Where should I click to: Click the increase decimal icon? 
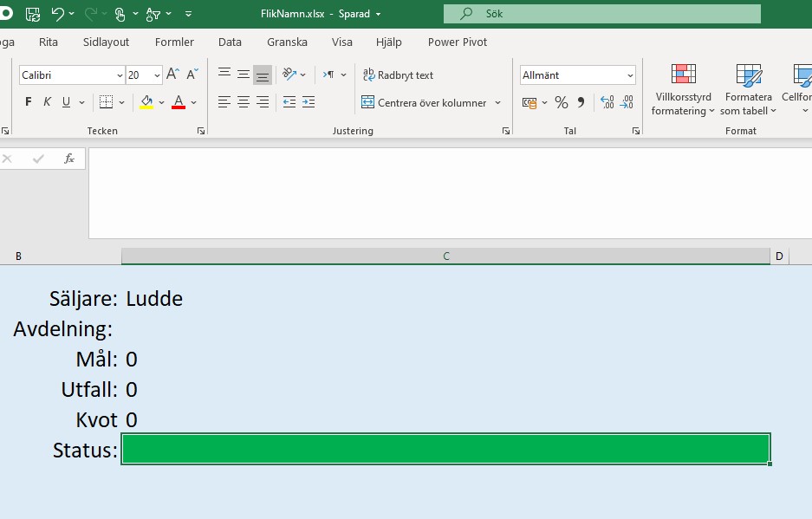(607, 103)
